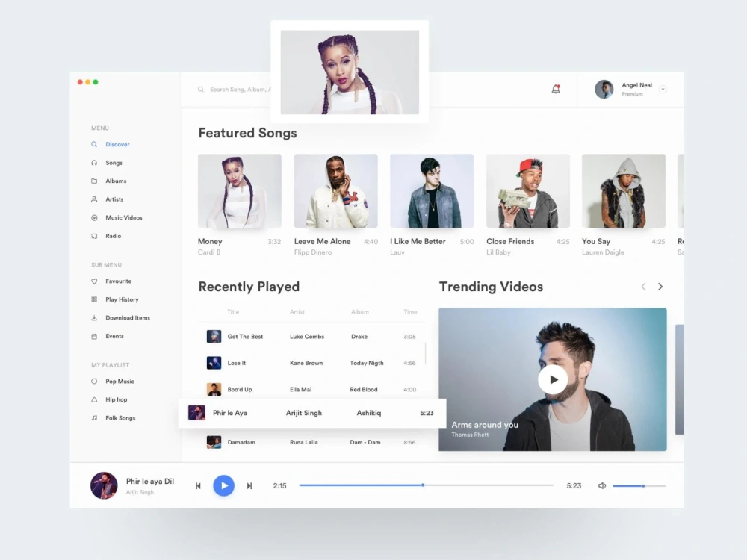Skip to the previous track
Image resolution: width=747 pixels, height=560 pixels.
coord(198,486)
